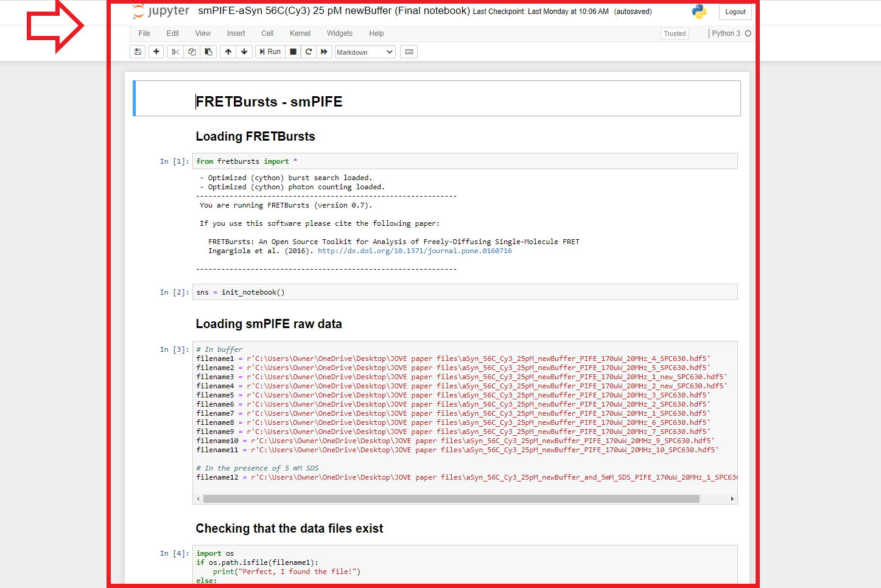Open the FRETBursts DOI paper link

(x=415, y=251)
